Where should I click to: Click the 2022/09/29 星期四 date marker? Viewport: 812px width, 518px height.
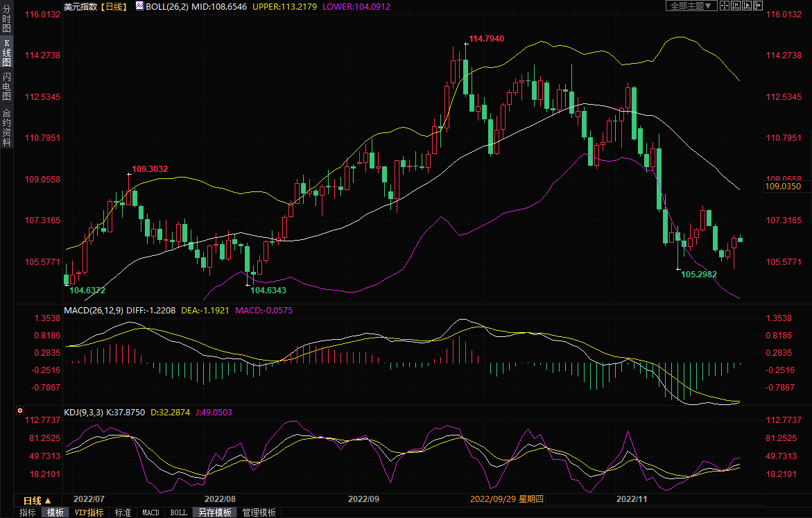pyautogui.click(x=506, y=499)
